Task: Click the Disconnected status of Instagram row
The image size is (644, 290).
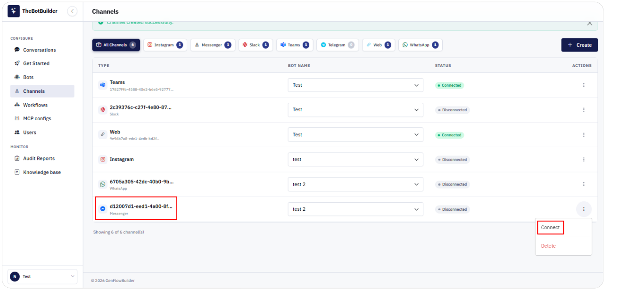Action: [453, 159]
